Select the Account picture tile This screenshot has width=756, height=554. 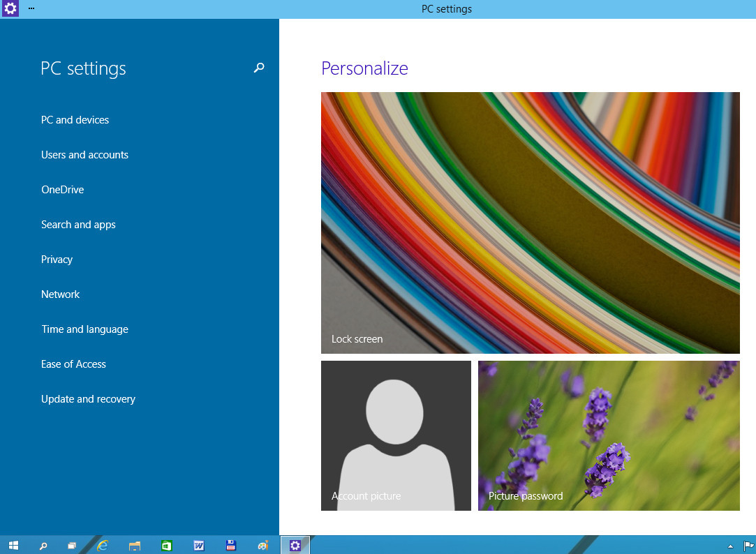pyautogui.click(x=396, y=435)
